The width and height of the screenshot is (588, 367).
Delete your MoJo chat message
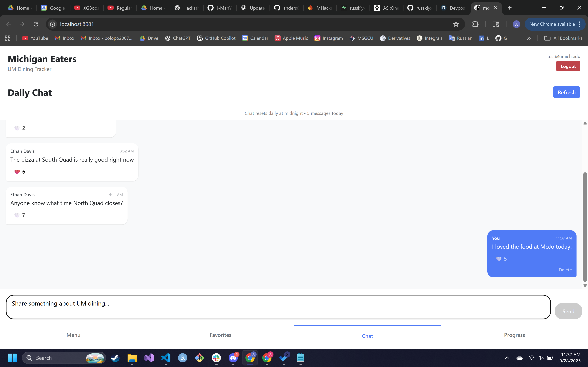(565, 270)
